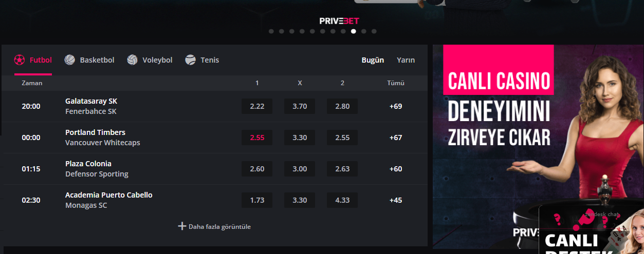Expand +69 markets for Galatasaray vs Fenerbahce
This screenshot has width=644, height=254.
click(x=395, y=106)
